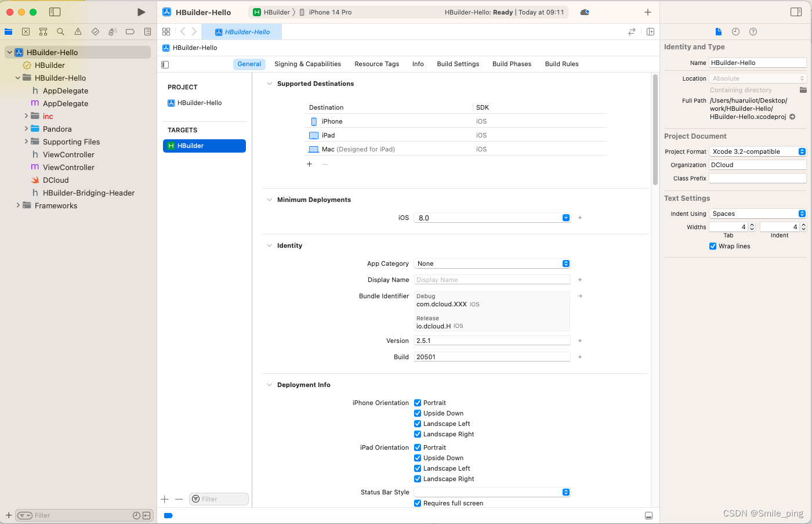The width and height of the screenshot is (812, 524).
Task: Open the breakpoint navigator
Action: [130, 32]
